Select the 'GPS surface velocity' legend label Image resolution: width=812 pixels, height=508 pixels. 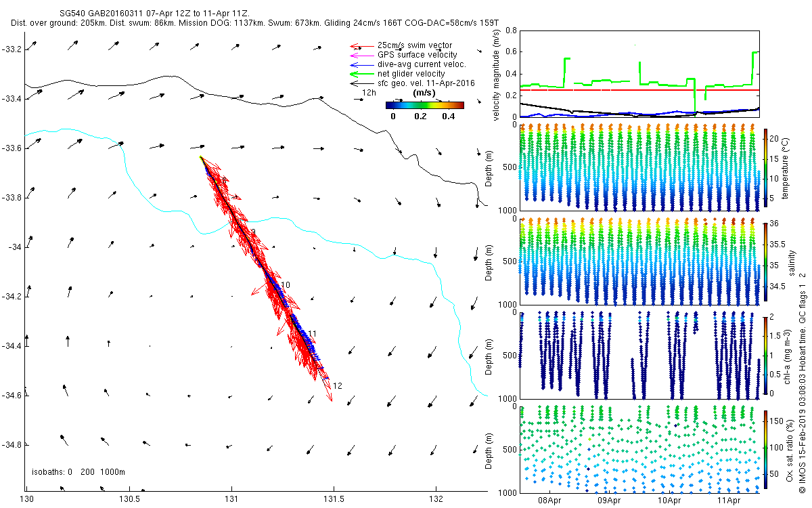(x=418, y=55)
